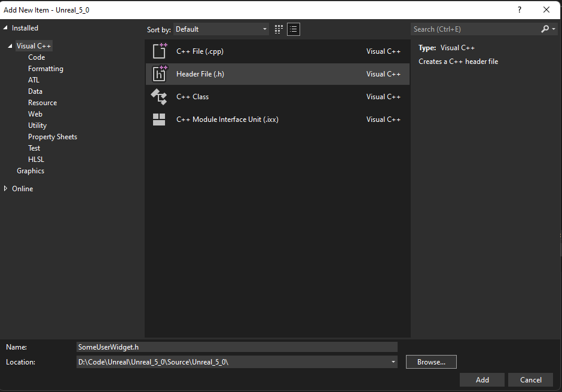This screenshot has height=392, width=562.
Task: Select the C++ File (.cpp) template icon
Action: tap(160, 51)
